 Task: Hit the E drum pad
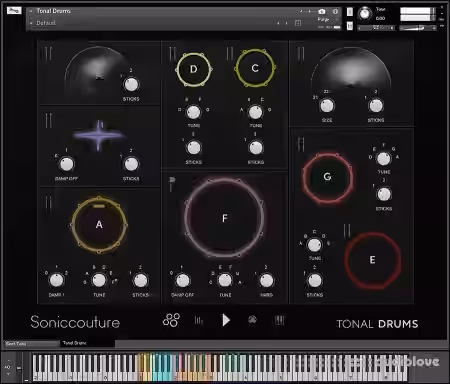pos(372,260)
